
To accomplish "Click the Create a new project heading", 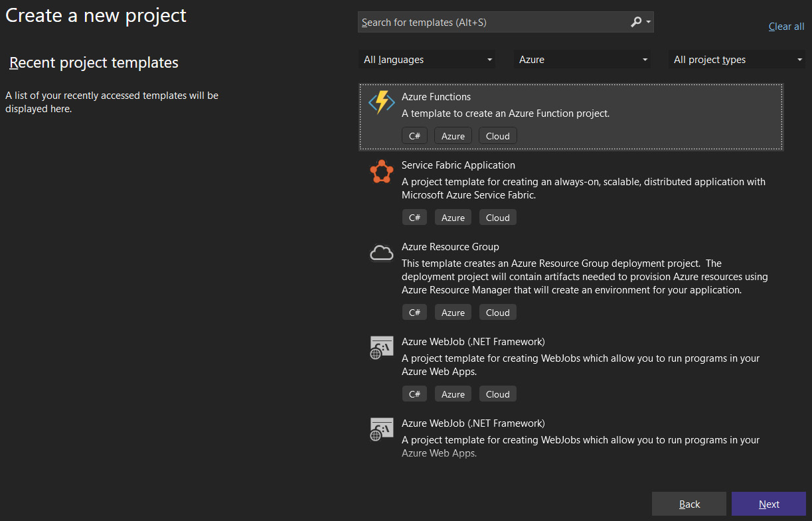I will coord(96,15).
